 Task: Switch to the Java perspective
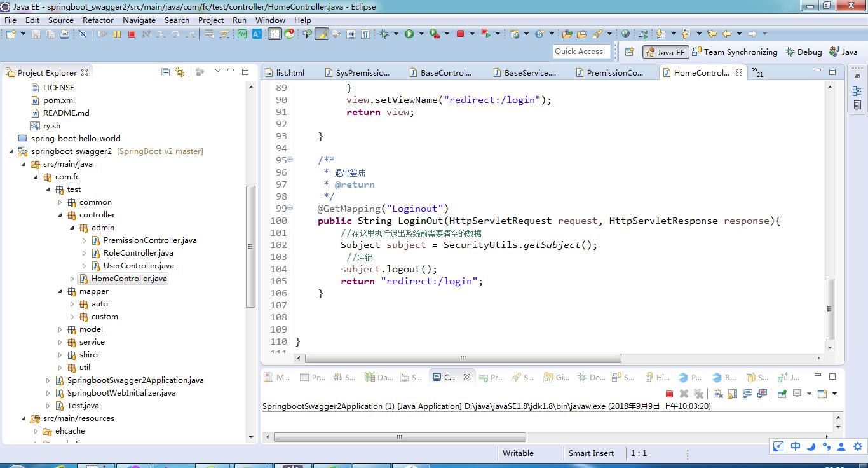[843, 52]
